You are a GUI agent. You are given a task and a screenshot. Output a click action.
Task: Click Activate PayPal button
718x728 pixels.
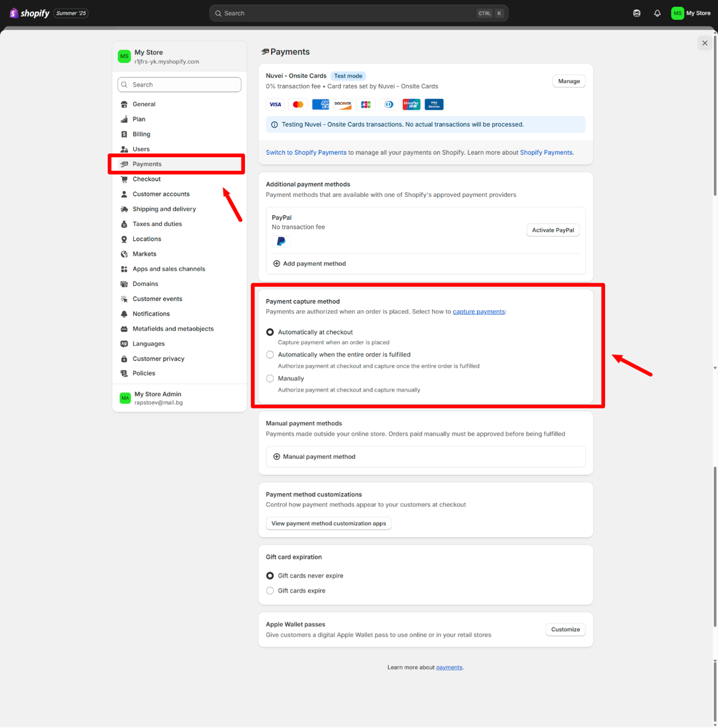click(553, 230)
